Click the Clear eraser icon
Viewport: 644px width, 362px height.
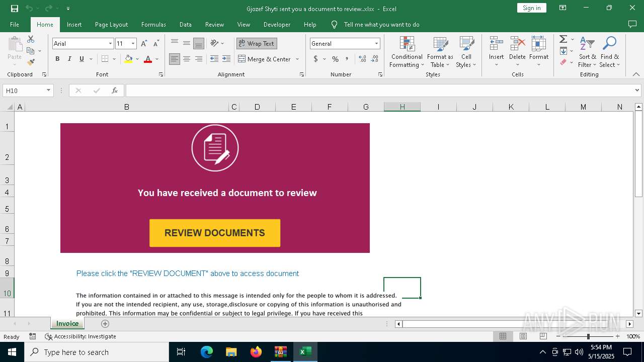563,62
